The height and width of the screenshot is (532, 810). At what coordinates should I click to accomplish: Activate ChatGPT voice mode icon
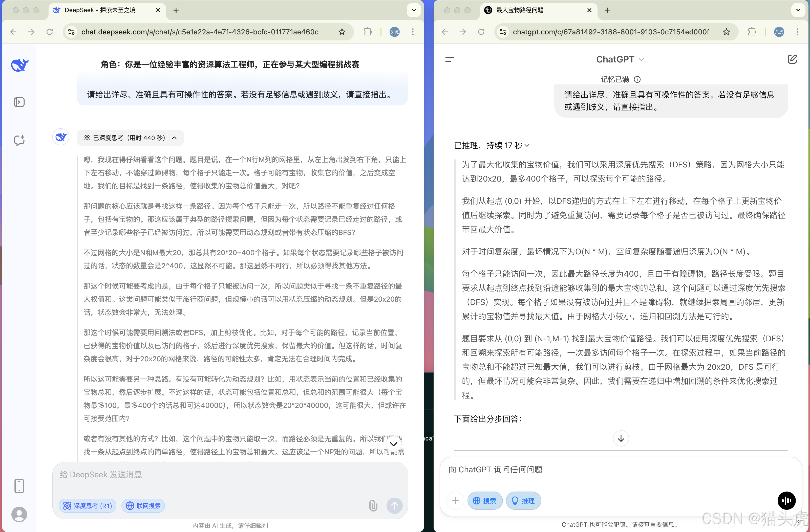pyautogui.click(x=786, y=500)
